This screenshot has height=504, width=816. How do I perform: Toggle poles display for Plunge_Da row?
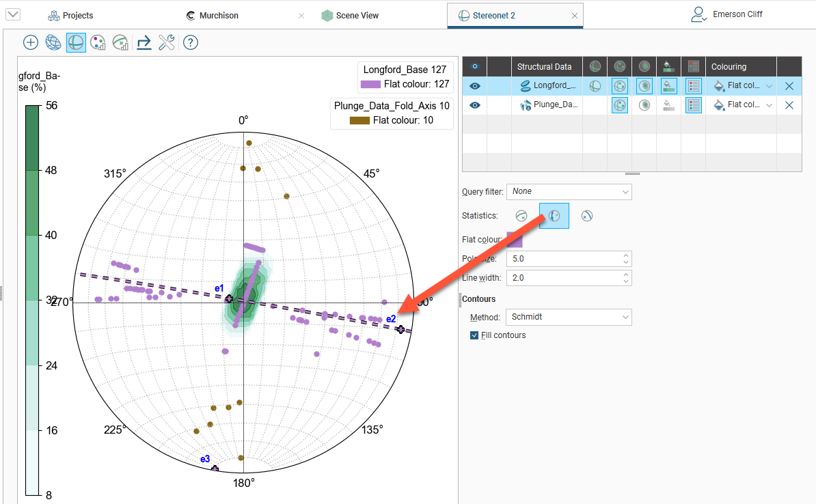point(619,105)
